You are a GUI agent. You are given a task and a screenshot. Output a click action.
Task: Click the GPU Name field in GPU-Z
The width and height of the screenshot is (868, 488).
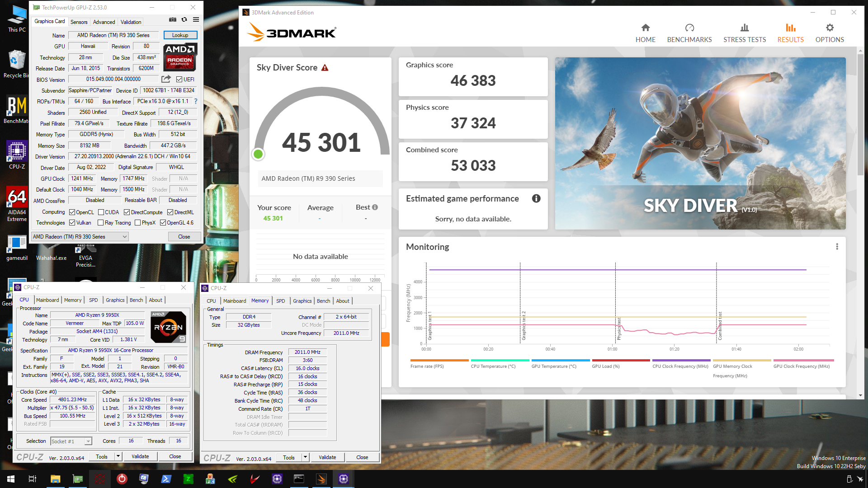click(x=113, y=35)
